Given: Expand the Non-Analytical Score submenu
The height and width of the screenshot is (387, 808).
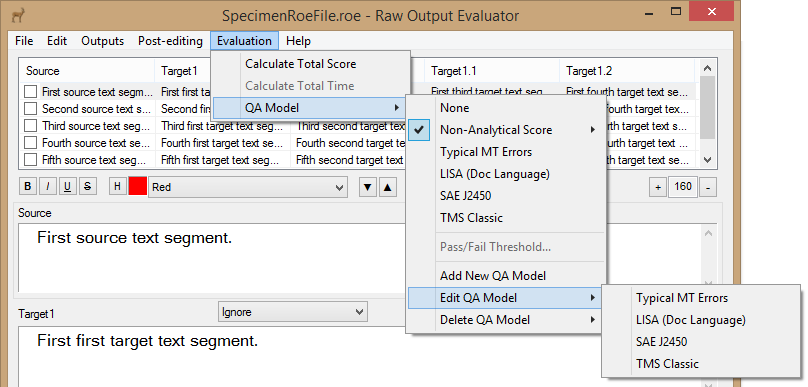Looking at the screenshot, I should tap(505, 130).
